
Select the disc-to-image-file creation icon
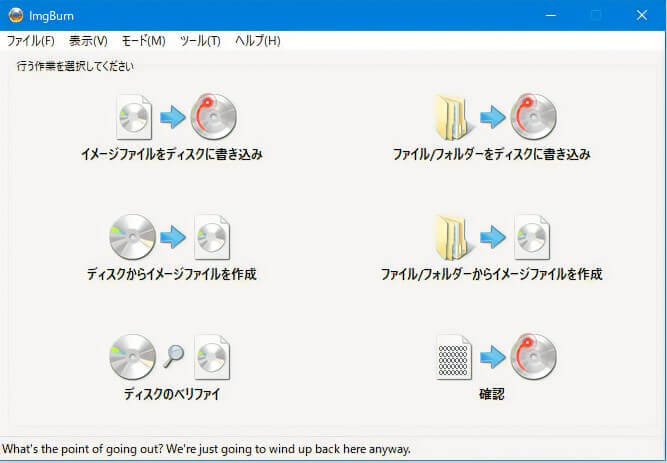click(x=170, y=237)
